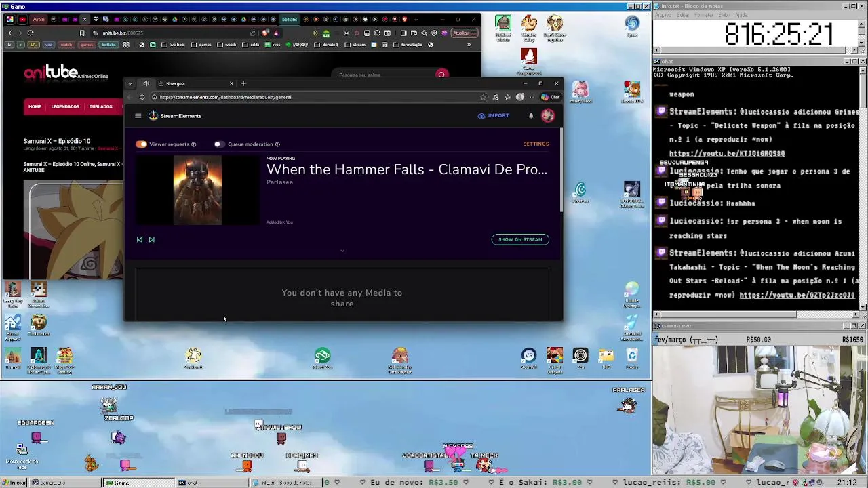
Task: Mute the tab audio speaker icon
Action: pyautogui.click(x=146, y=83)
